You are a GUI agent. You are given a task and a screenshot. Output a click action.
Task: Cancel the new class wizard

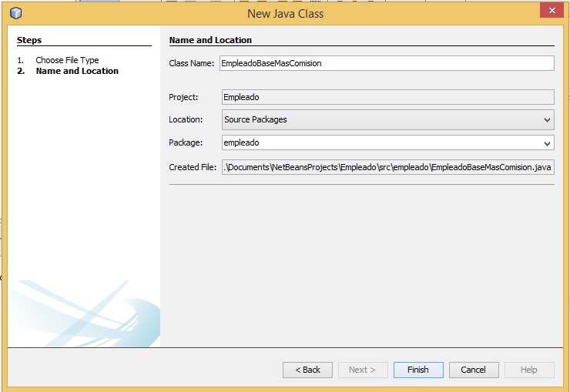pos(474,370)
